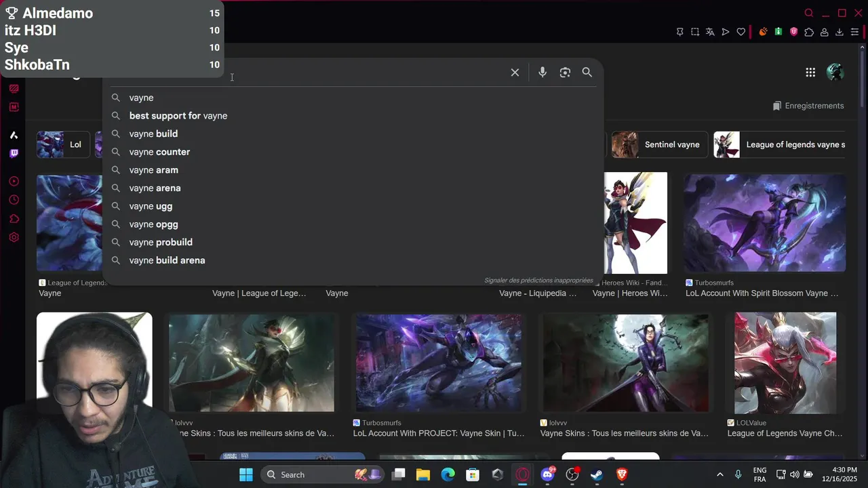This screenshot has width=868, height=488.
Task: Select the "Lol" filter chip
Action: click(63, 144)
